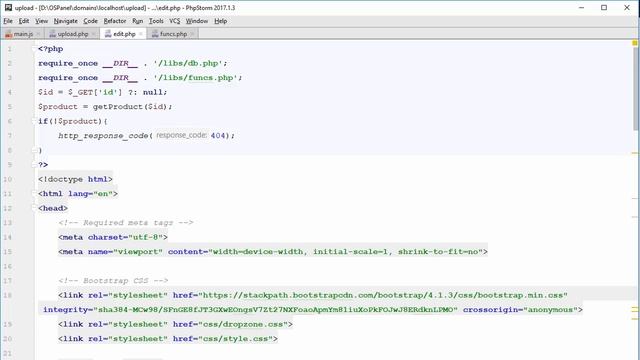Click the css/style.css href value
640x360 pixels.
[235, 339]
